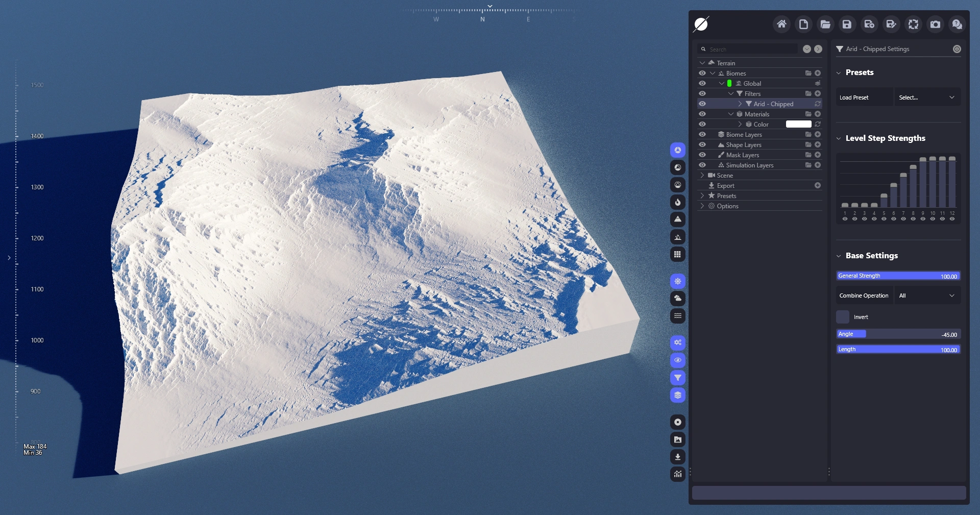The height and width of the screenshot is (515, 980).
Task: Click the camera screenshot icon
Action: (x=935, y=24)
